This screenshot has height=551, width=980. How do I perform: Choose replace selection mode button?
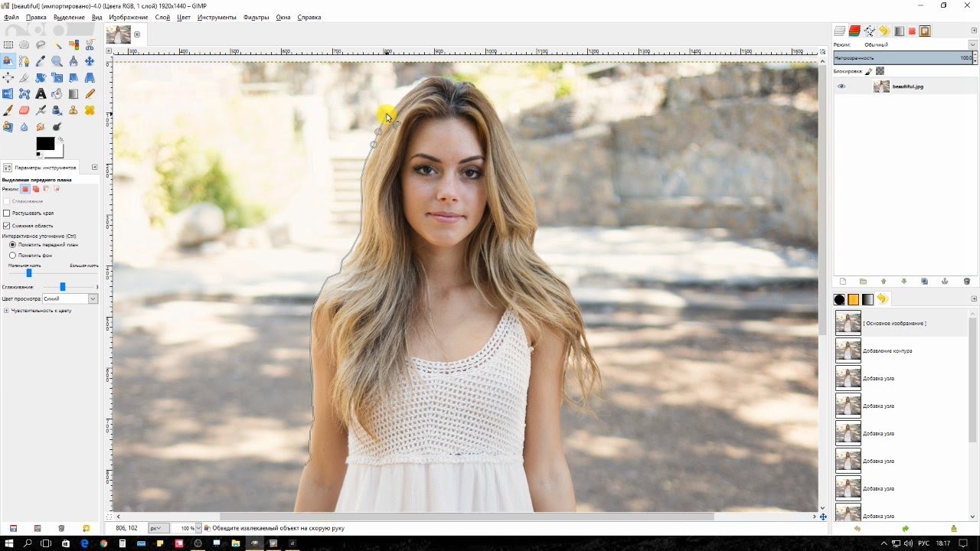25,189
